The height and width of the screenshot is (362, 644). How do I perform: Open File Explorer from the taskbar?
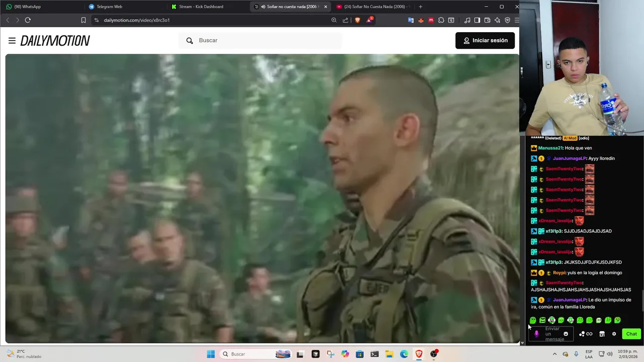(389, 354)
